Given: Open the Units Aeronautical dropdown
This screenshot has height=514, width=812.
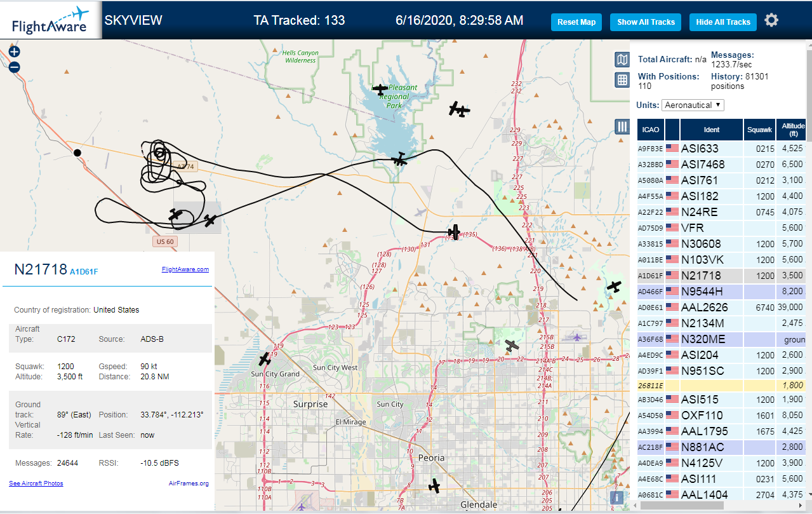Looking at the screenshot, I should point(693,105).
